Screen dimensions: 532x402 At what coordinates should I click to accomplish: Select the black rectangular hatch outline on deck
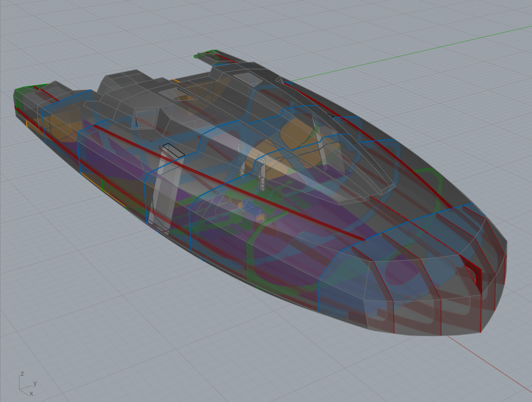point(174,150)
